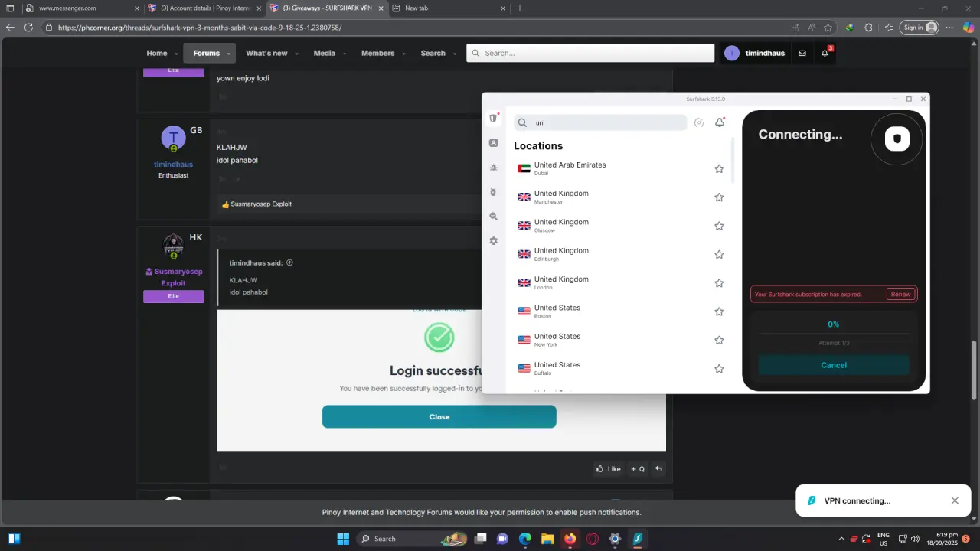Click the forum search input box
The image size is (980, 551).
click(x=590, y=53)
